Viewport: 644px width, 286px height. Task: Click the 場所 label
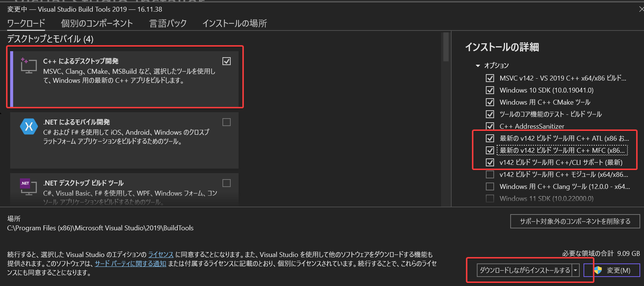tap(14, 219)
